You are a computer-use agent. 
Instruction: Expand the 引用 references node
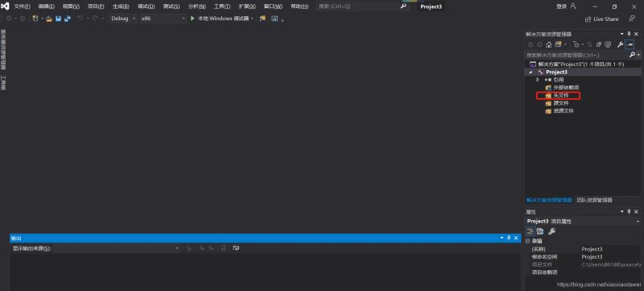coord(538,80)
